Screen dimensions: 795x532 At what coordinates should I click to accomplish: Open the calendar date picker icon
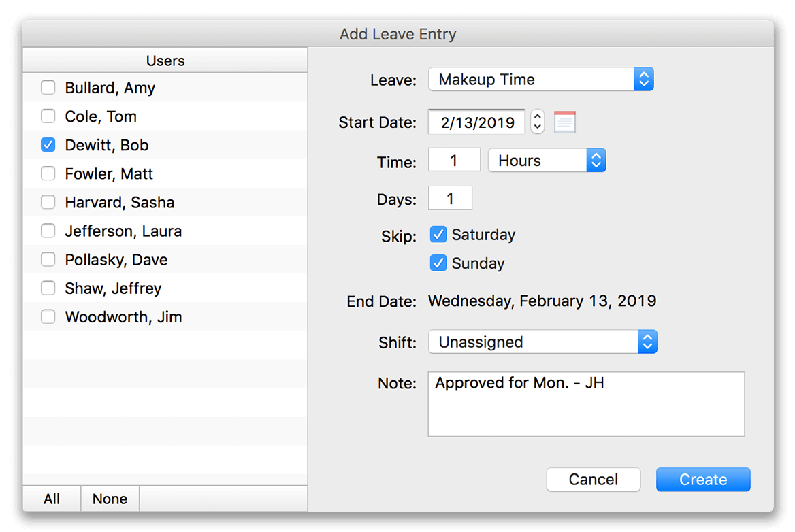564,121
